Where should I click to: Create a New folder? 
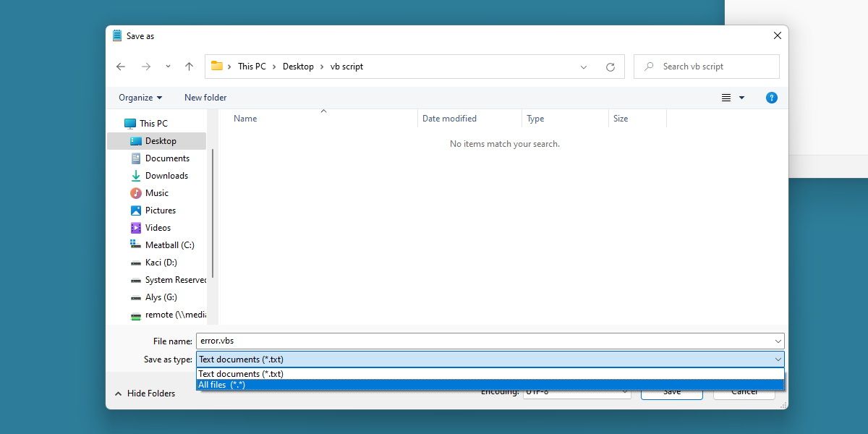[x=205, y=98]
